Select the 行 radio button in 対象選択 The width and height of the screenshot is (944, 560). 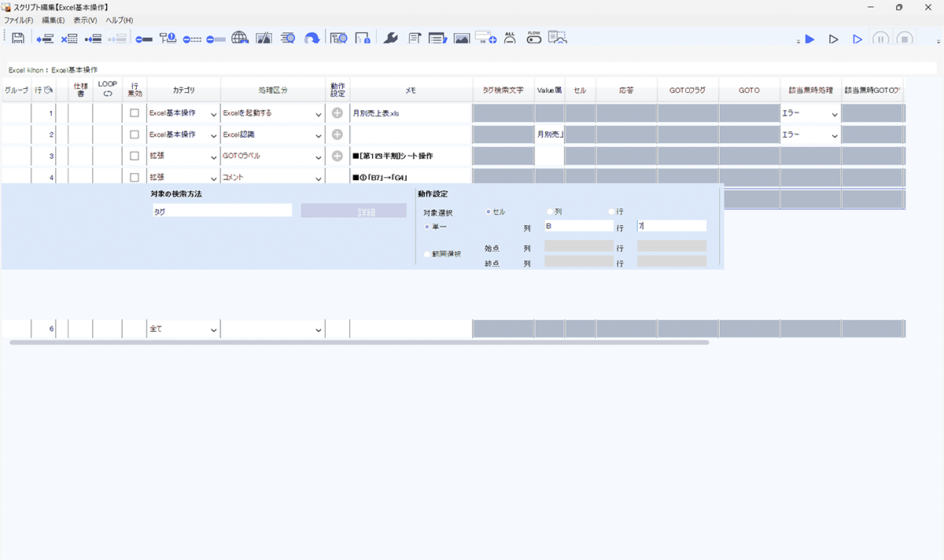coord(612,212)
